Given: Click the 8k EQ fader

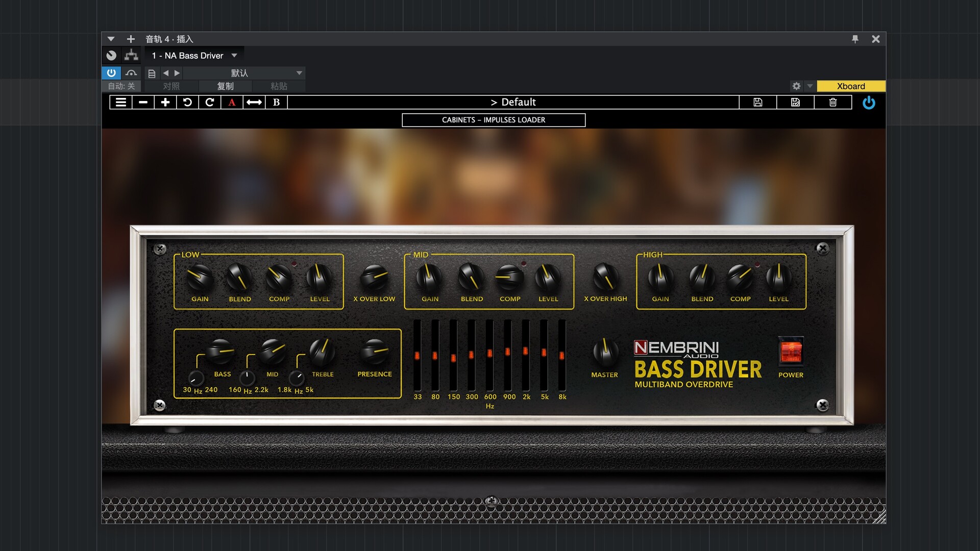Looking at the screenshot, I should point(562,355).
